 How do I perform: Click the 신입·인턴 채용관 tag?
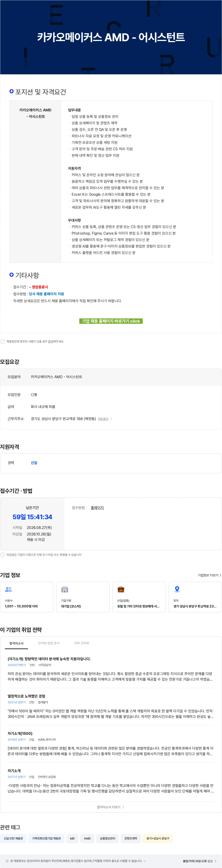(13, 838)
